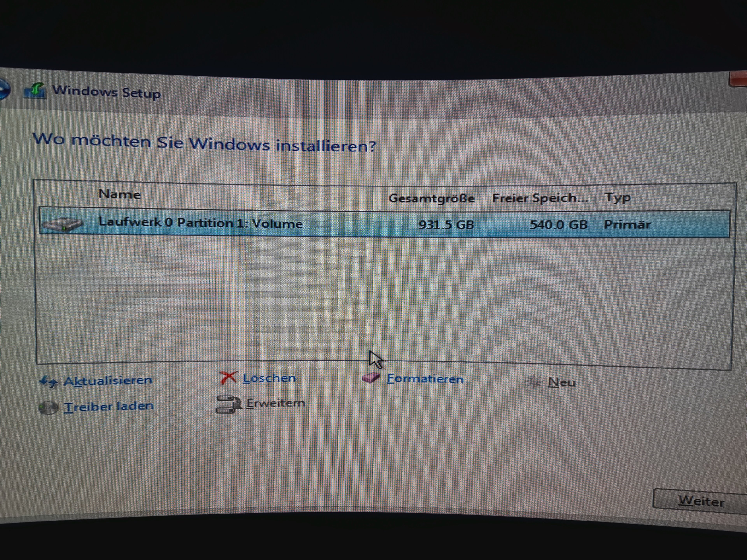
Task: Open the Aktualisieren link
Action: click(x=108, y=381)
